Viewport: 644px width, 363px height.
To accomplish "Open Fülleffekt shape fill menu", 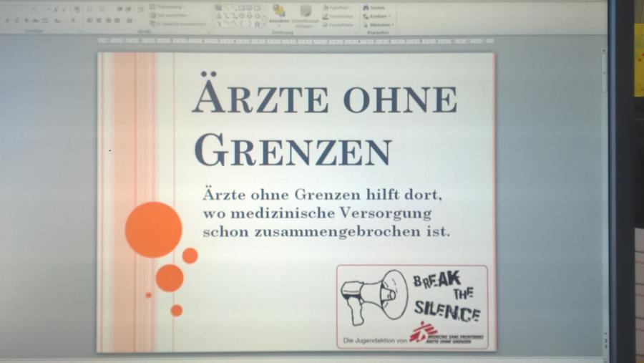I will pos(336,7).
